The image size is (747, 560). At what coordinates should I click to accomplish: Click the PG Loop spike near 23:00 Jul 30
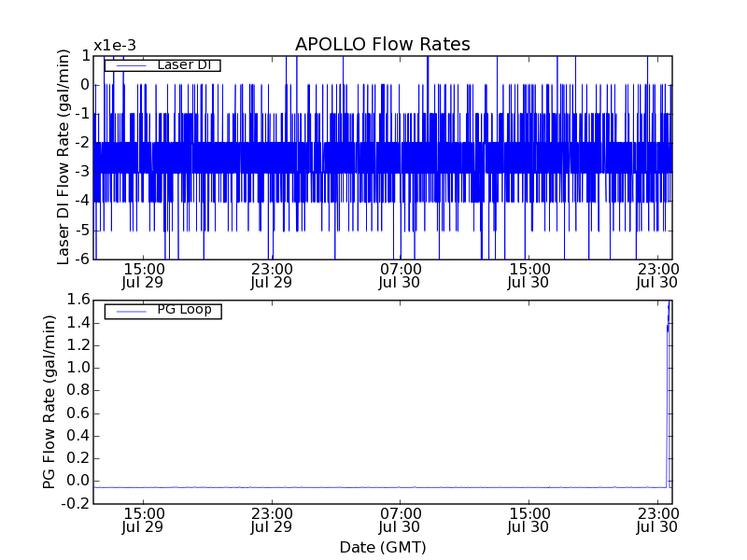pos(669,394)
